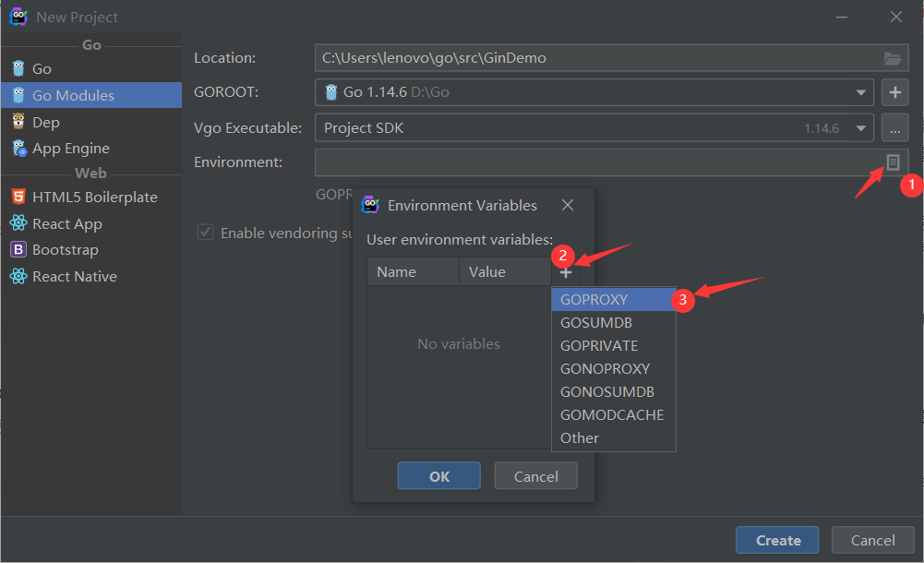
Task: Choose GOPROXY from the popup list
Action: 614,299
